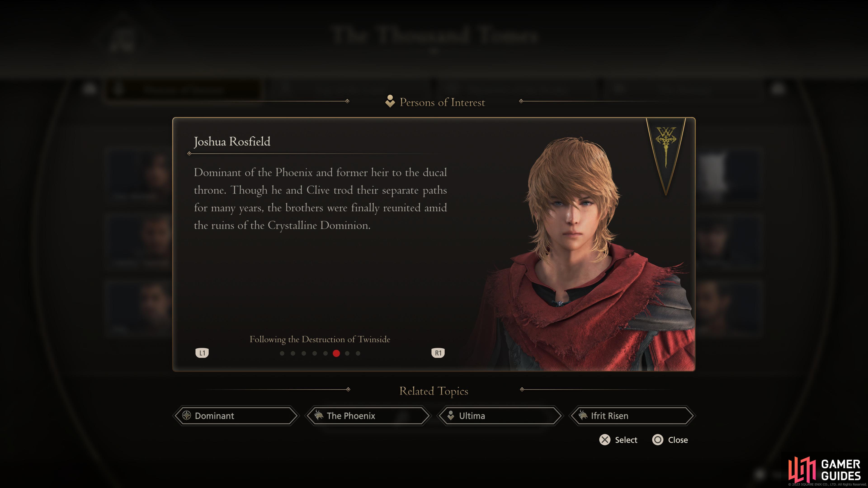The image size is (868, 488).
Task: Click the cross Select button icon
Action: [x=605, y=440]
